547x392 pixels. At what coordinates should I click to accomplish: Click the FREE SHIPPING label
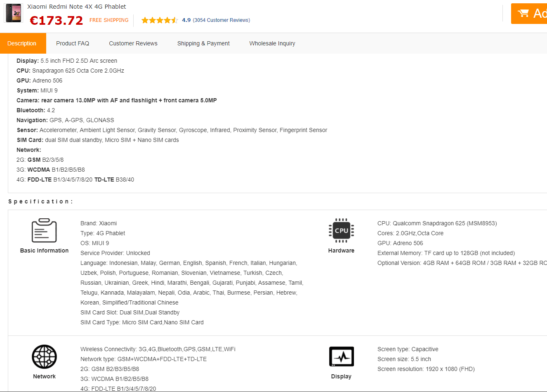109,20
